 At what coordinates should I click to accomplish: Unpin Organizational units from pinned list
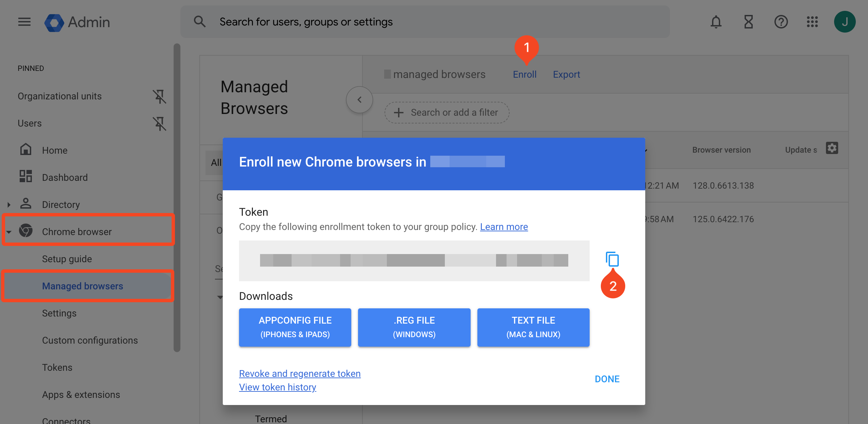[159, 96]
